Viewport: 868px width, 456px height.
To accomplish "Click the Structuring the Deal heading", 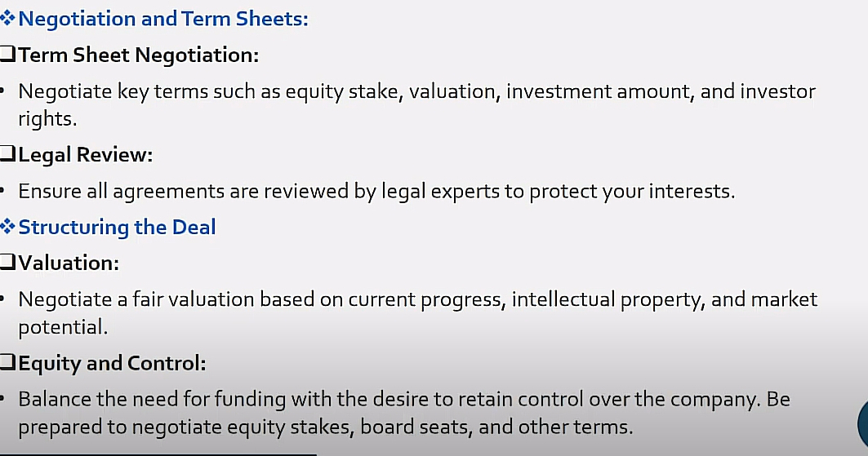I will pos(117,227).
